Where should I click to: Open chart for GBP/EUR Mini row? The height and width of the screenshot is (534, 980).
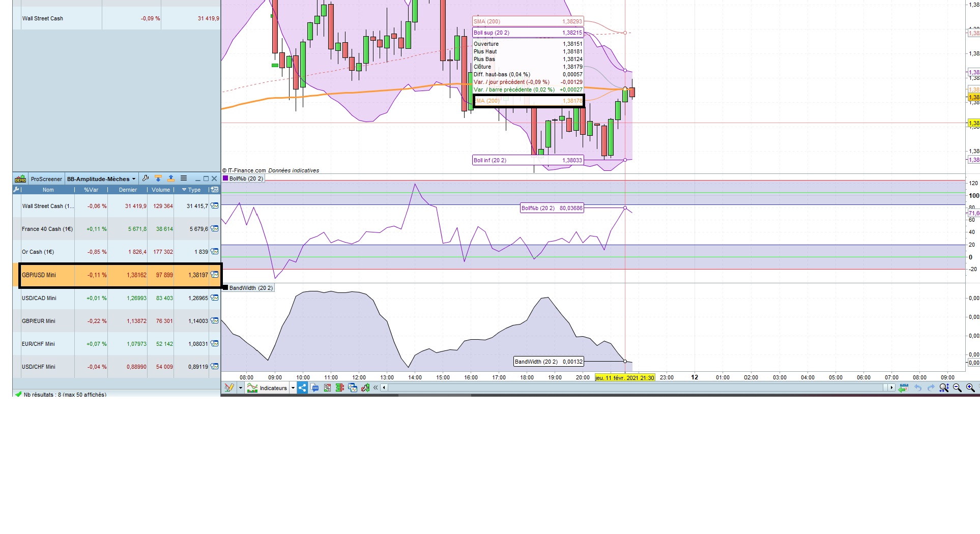[215, 321]
